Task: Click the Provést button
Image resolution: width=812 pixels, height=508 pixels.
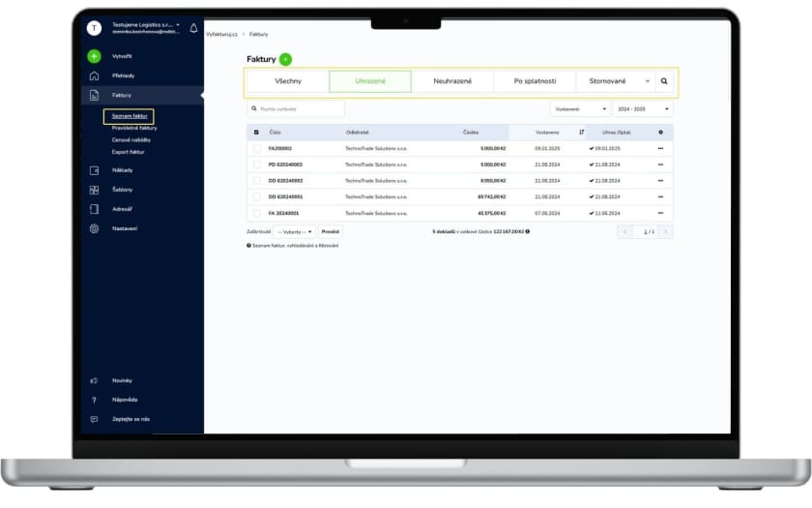Action: coord(331,231)
